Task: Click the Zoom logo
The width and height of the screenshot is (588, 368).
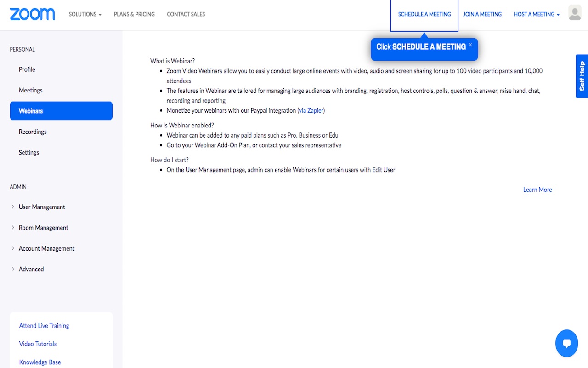Action: click(x=32, y=14)
